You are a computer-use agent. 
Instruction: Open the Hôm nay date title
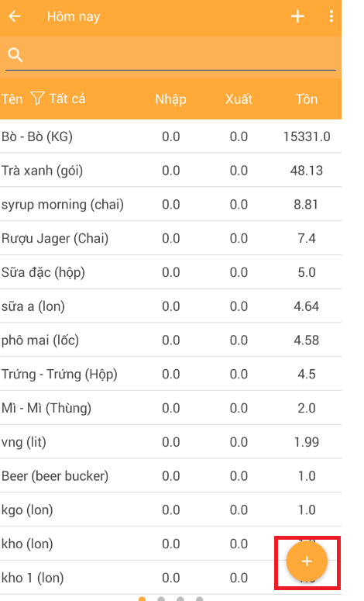pyautogui.click(x=74, y=16)
